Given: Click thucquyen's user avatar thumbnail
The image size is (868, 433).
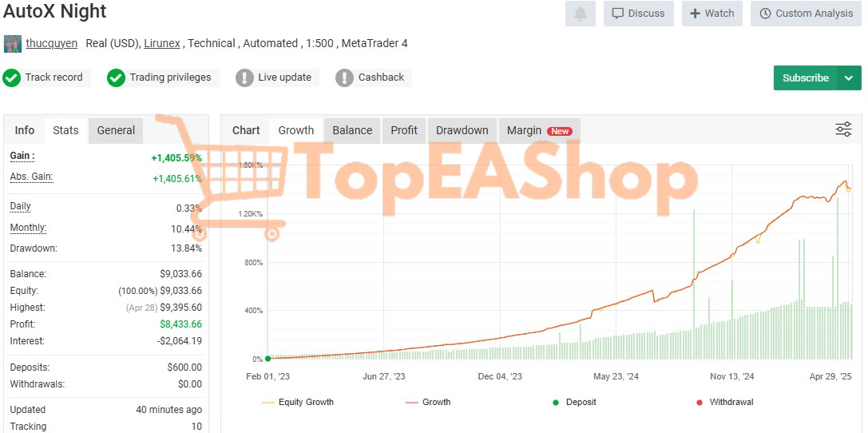Looking at the screenshot, I should click(12, 43).
